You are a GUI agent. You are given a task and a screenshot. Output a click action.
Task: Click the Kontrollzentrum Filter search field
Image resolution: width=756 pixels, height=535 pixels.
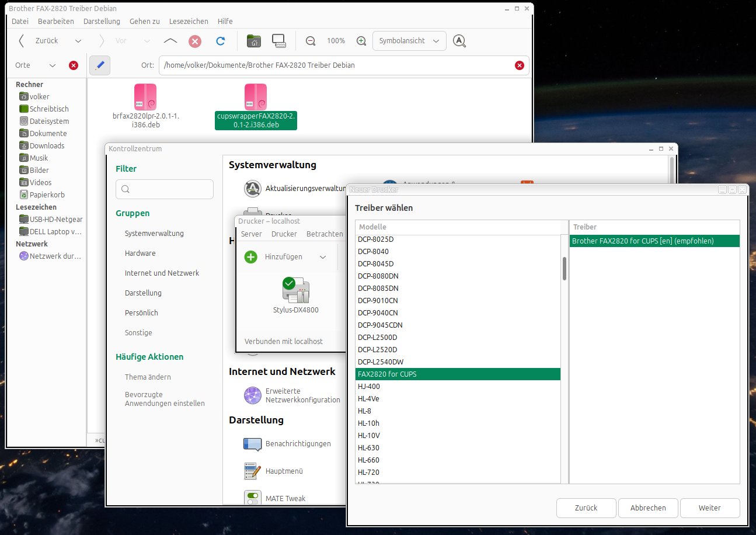(x=165, y=189)
